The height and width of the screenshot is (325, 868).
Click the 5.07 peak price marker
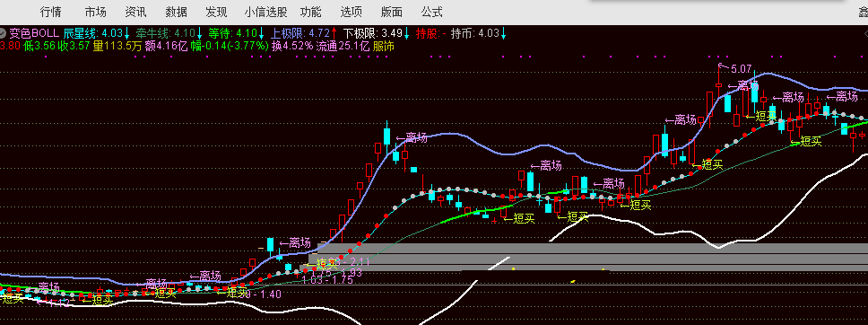742,69
